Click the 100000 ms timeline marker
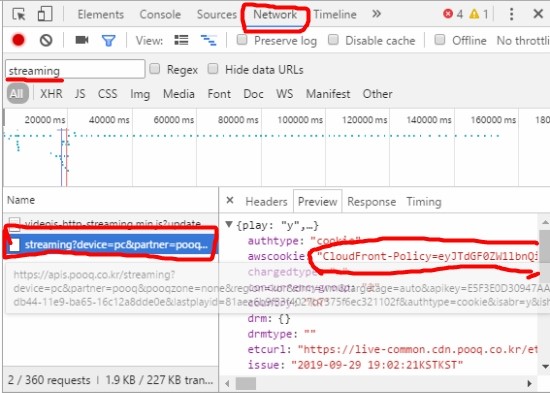550x393 pixels. pos(300,120)
